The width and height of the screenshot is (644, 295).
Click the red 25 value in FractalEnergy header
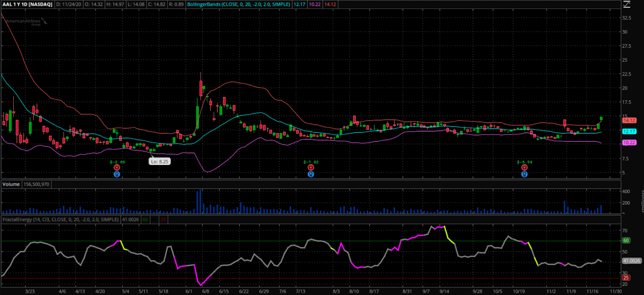pos(163,220)
